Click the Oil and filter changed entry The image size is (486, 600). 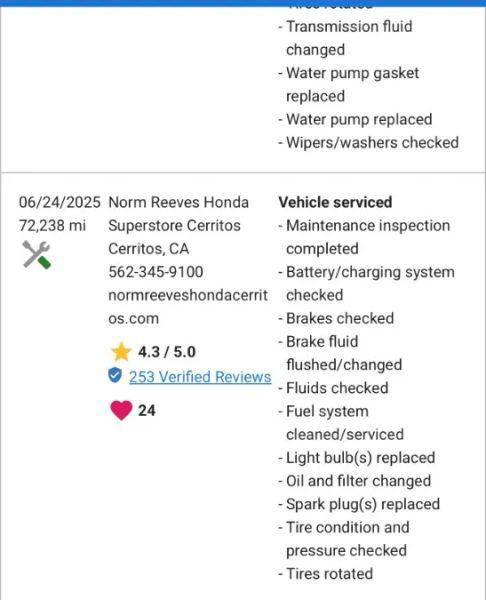(355, 481)
